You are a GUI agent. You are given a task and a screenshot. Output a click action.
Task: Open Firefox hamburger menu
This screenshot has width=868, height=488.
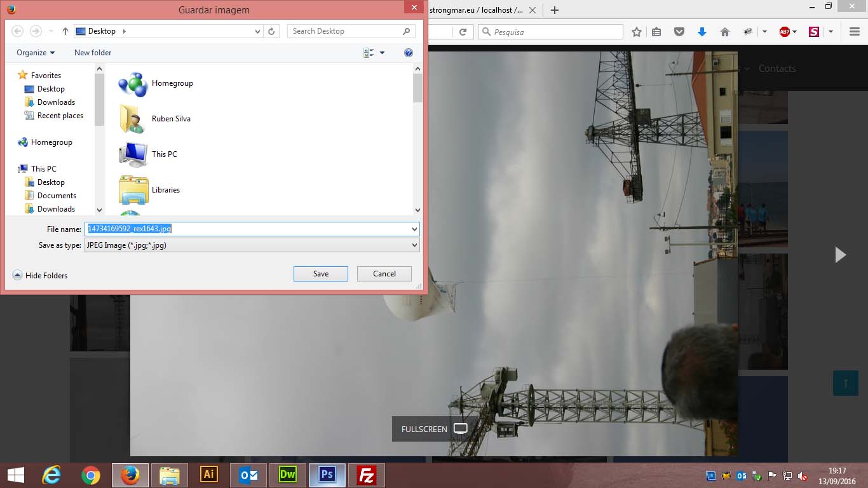pos(855,32)
